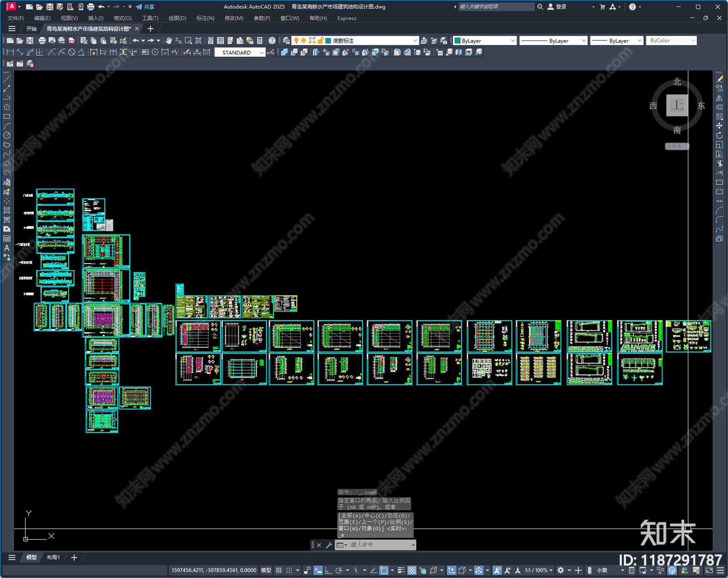Open the Express menu
The height and width of the screenshot is (578, 728).
[x=347, y=18]
